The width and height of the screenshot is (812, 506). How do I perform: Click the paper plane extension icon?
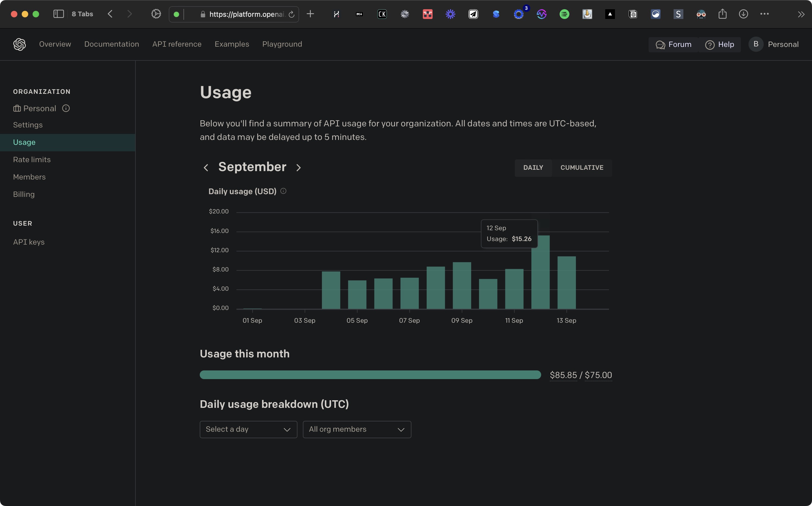(473, 14)
